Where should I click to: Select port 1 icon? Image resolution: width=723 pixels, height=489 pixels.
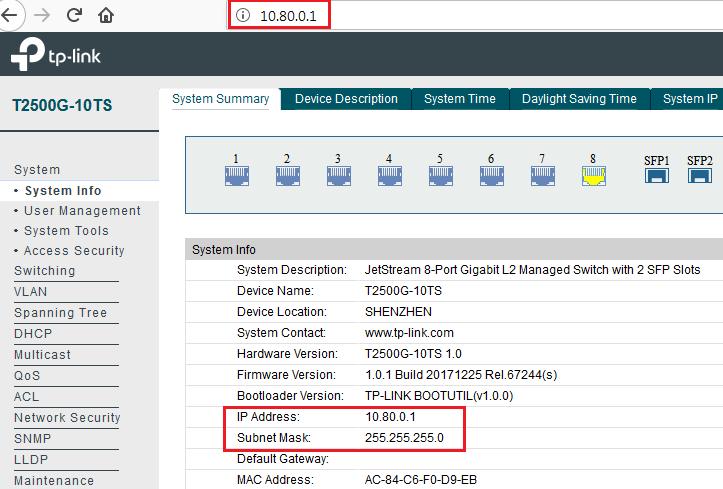click(x=237, y=176)
